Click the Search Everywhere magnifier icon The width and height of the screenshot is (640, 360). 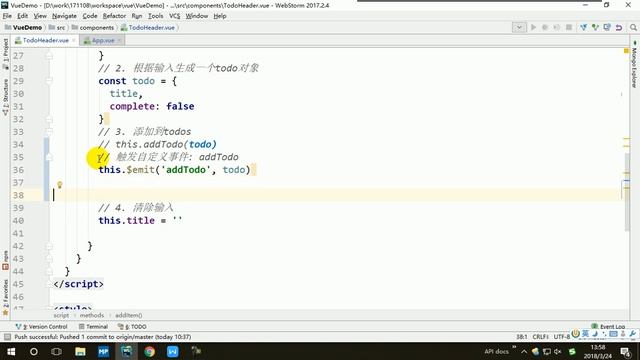tap(633, 27)
